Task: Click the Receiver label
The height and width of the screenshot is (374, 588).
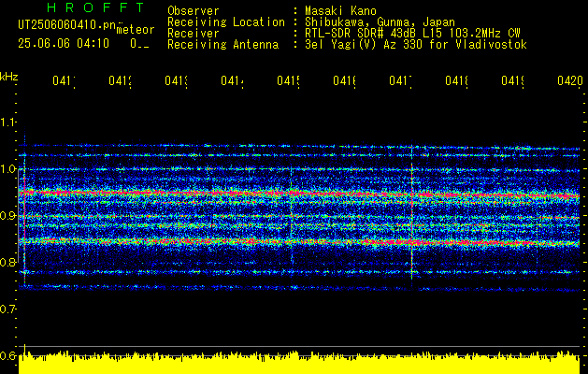Action: 194,34
